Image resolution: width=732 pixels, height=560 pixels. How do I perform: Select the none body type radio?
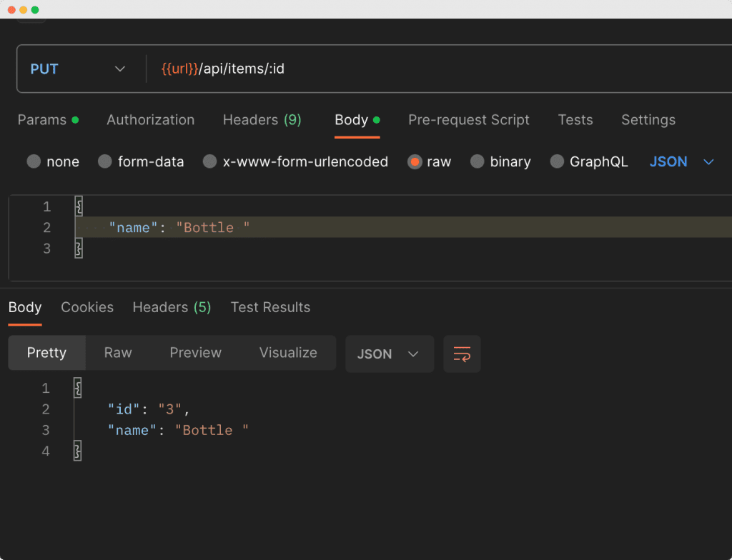(34, 161)
